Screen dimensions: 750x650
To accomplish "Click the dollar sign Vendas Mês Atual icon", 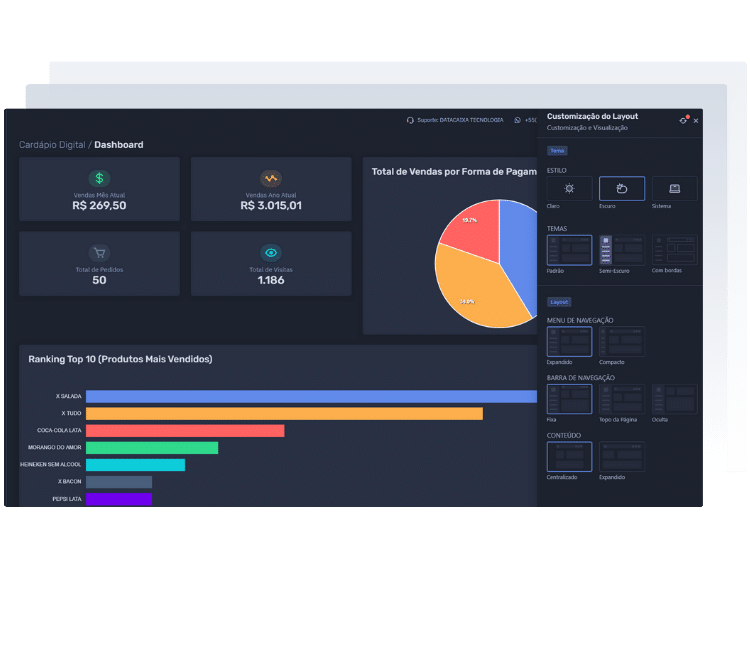I will (x=99, y=178).
